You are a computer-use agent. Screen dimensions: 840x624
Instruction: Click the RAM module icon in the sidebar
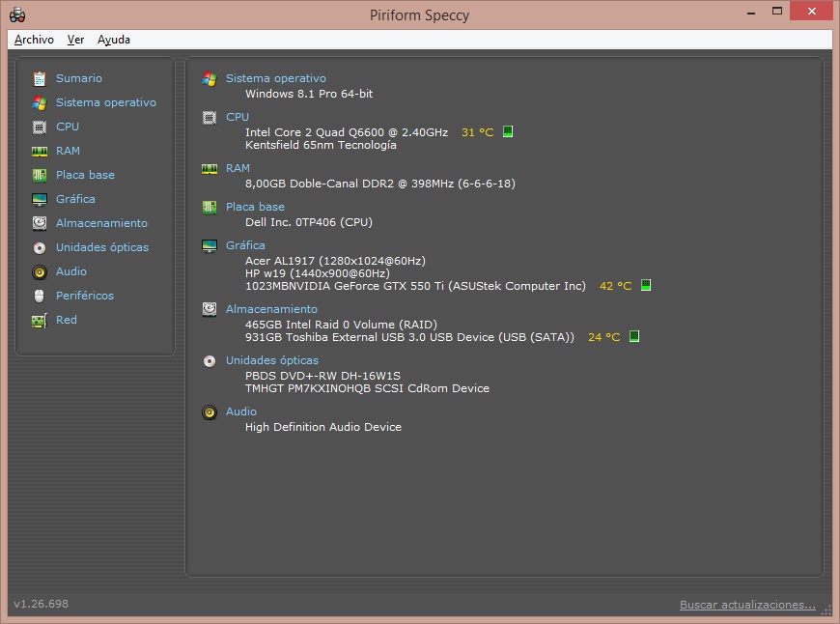click(40, 151)
